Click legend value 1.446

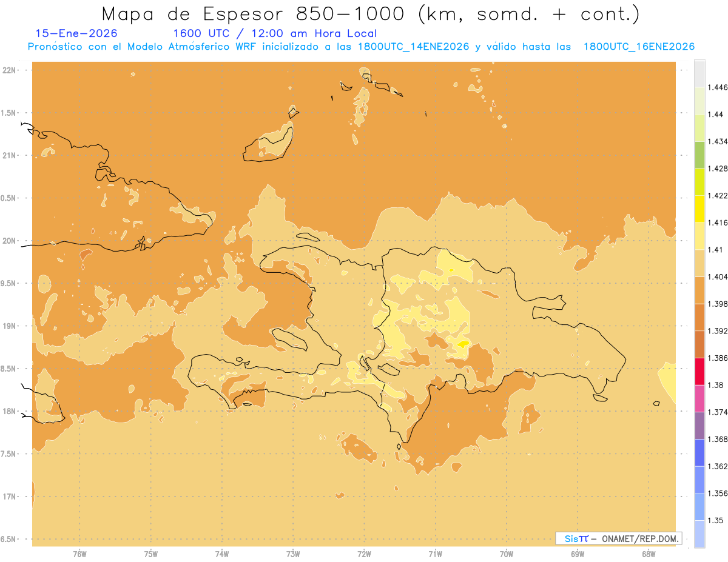[717, 87]
